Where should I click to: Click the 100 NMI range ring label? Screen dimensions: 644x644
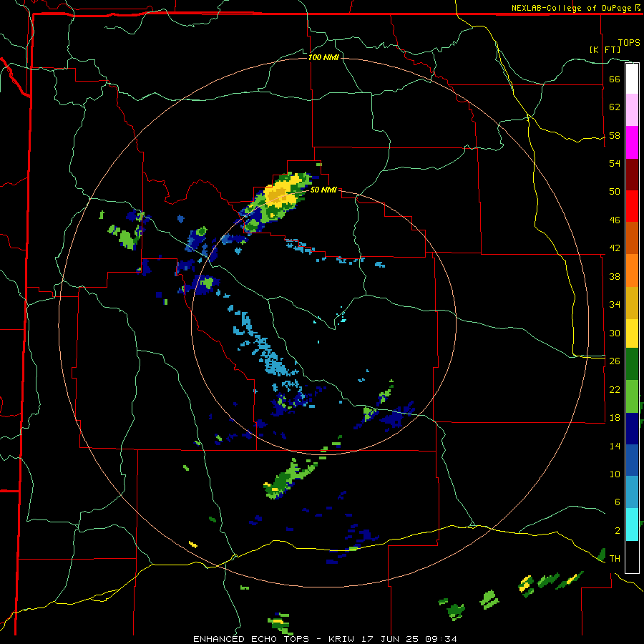(x=323, y=57)
